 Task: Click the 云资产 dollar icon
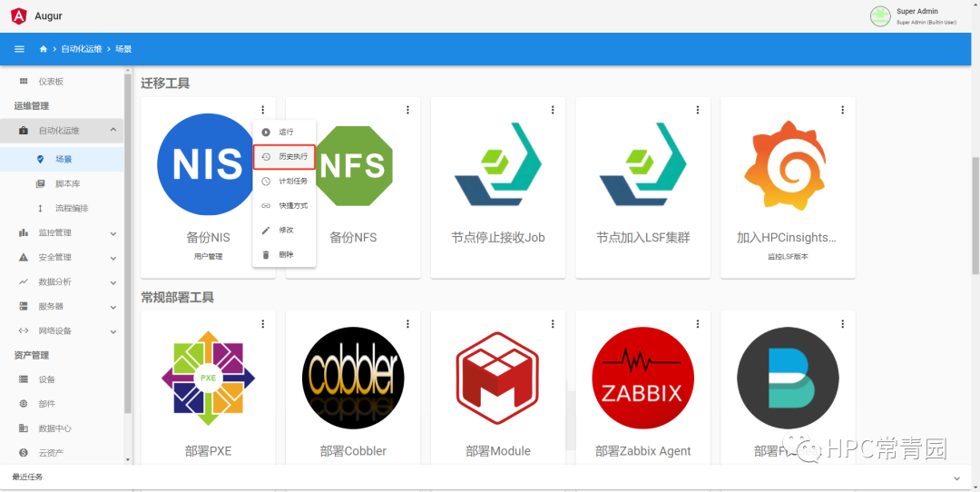[x=24, y=453]
